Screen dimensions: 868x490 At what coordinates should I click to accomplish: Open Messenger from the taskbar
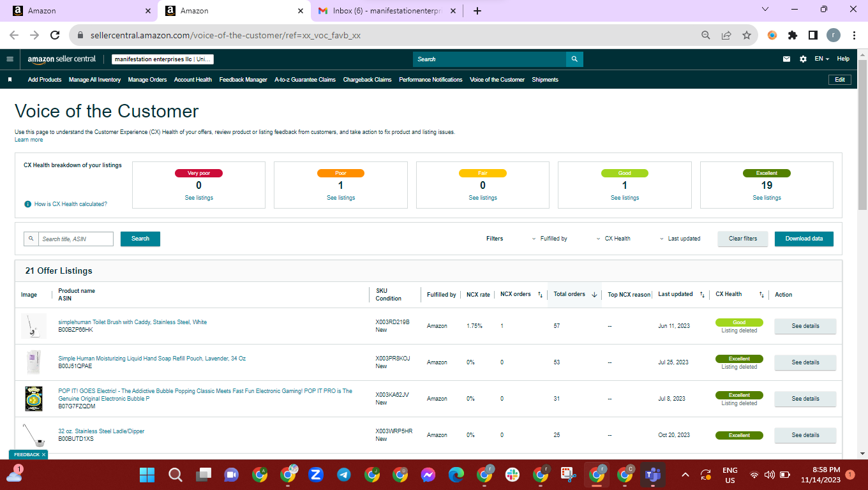(x=428, y=475)
